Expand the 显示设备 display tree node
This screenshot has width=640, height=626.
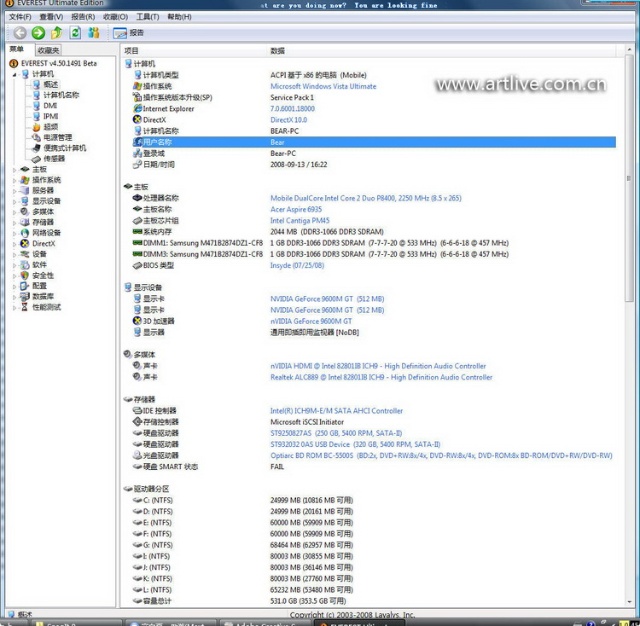pos(14,201)
